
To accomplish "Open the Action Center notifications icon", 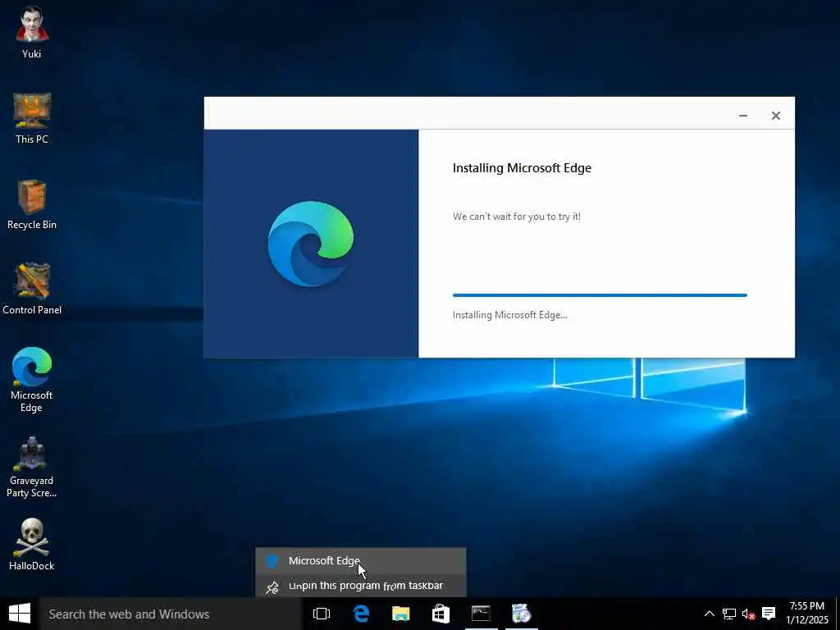I will click(769, 614).
